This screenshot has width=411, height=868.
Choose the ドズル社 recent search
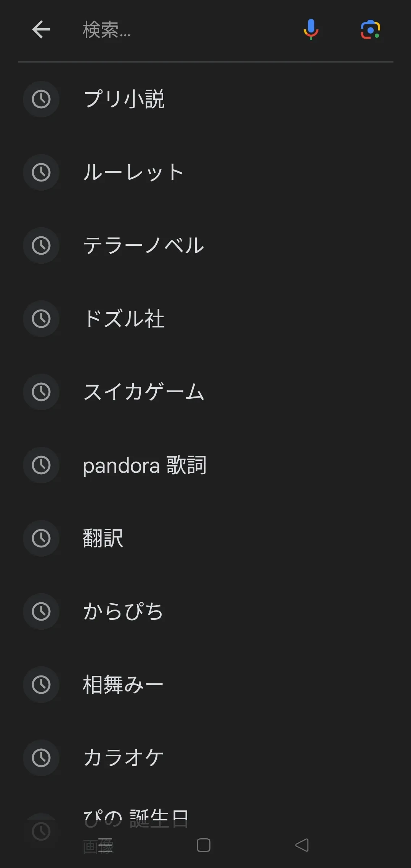pyautogui.click(x=124, y=319)
